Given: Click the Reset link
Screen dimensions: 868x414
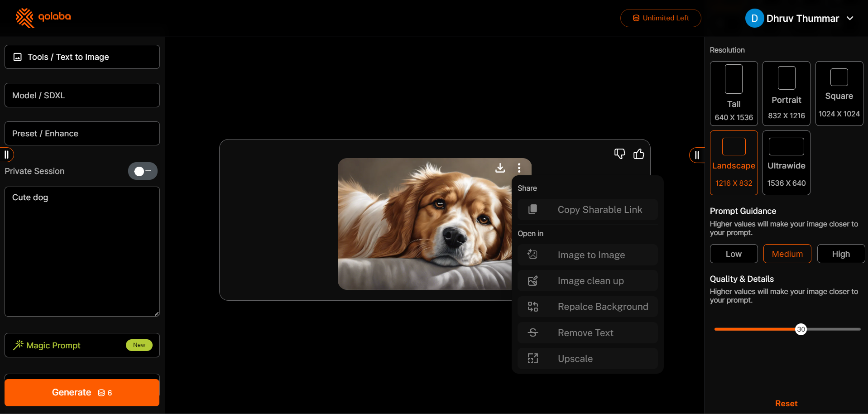Looking at the screenshot, I should coord(786,404).
